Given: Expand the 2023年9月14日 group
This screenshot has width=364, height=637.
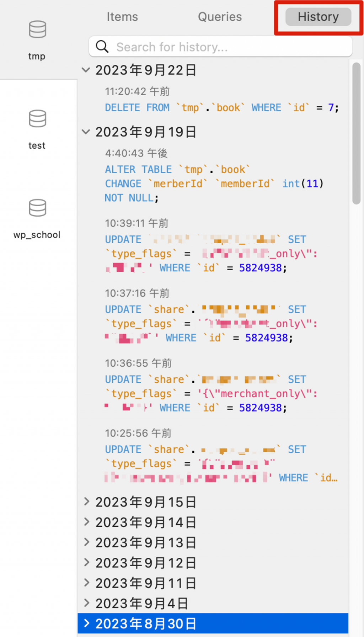Looking at the screenshot, I should pyautogui.click(x=86, y=522).
